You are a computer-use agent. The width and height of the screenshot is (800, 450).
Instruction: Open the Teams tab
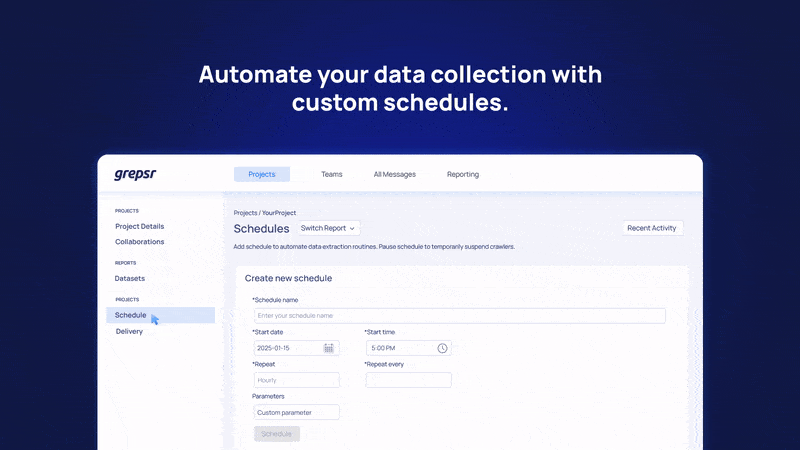coord(331,174)
